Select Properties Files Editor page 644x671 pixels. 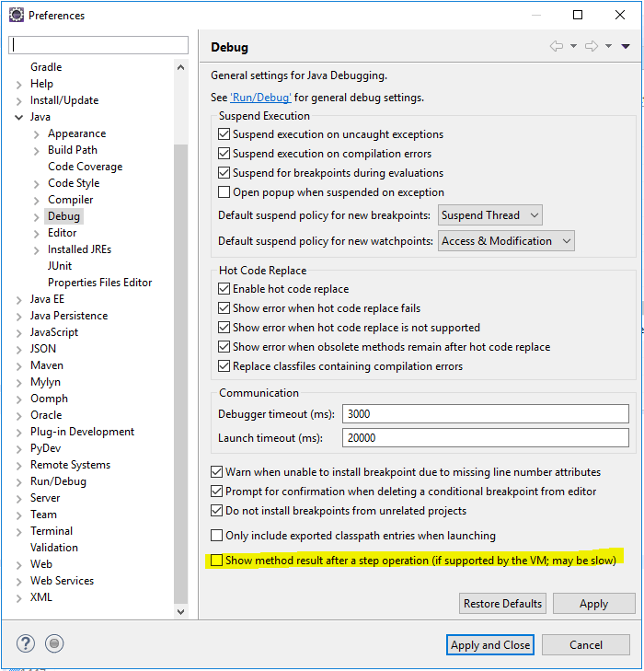click(99, 283)
